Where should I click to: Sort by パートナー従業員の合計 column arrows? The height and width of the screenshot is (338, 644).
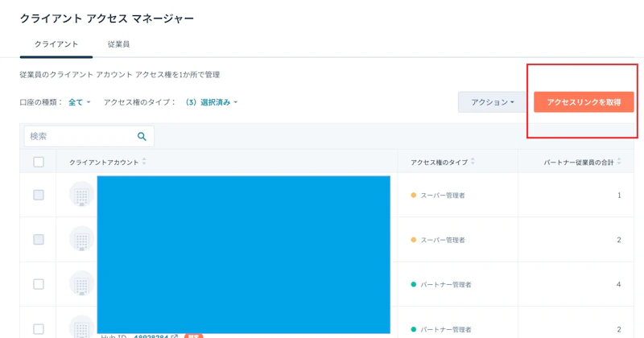619,162
